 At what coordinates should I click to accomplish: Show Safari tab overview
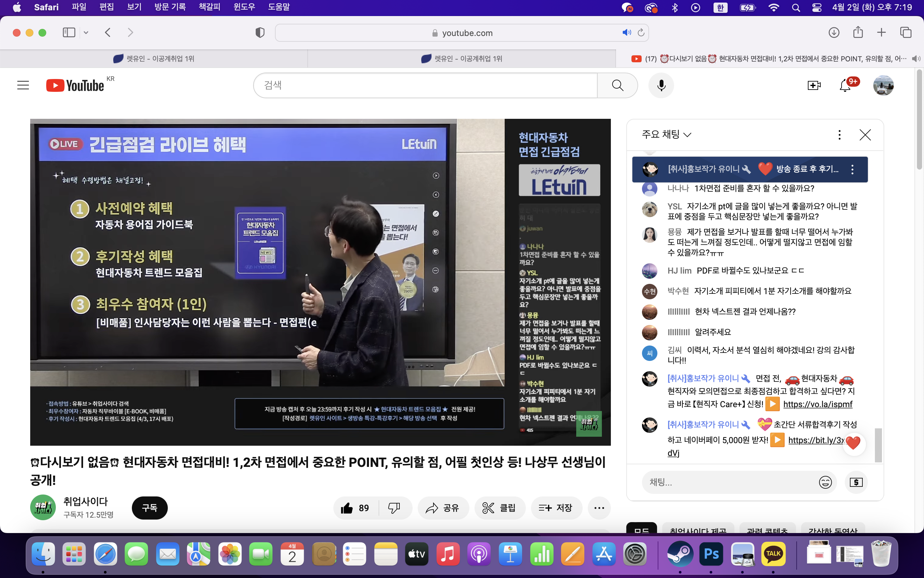pyautogui.click(x=906, y=32)
